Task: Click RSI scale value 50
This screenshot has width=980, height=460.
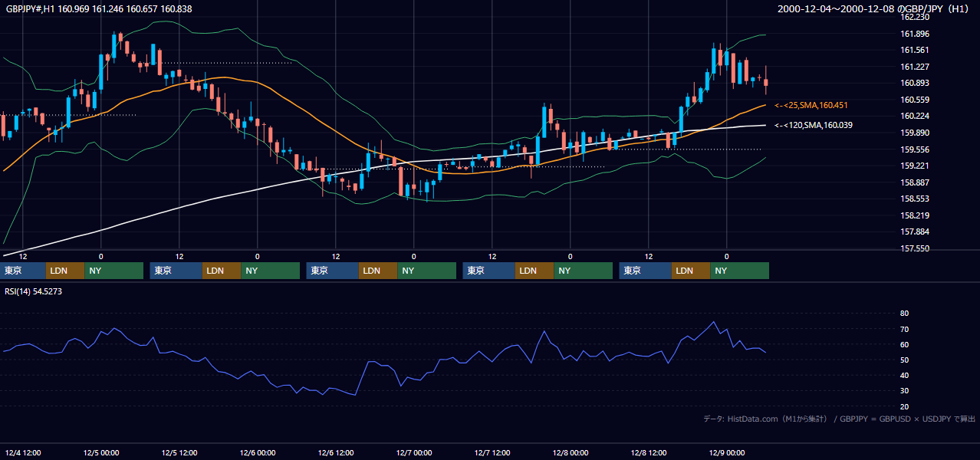Action: pyautogui.click(x=904, y=360)
